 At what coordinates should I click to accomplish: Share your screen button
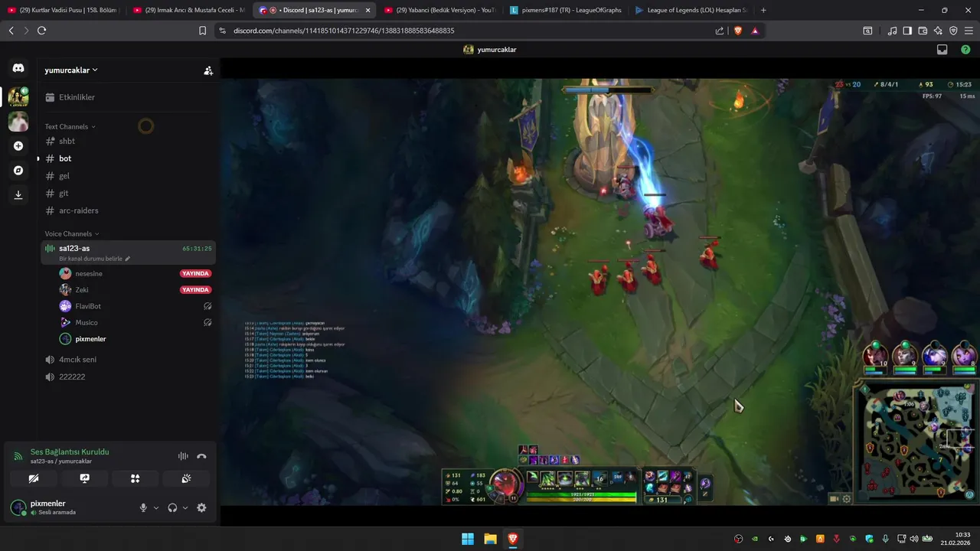click(84, 478)
